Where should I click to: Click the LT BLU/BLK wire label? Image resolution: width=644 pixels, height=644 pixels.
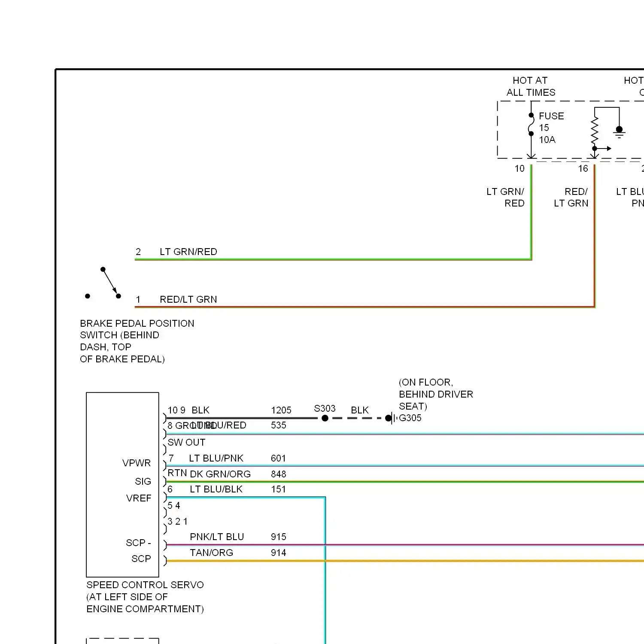pos(216,489)
